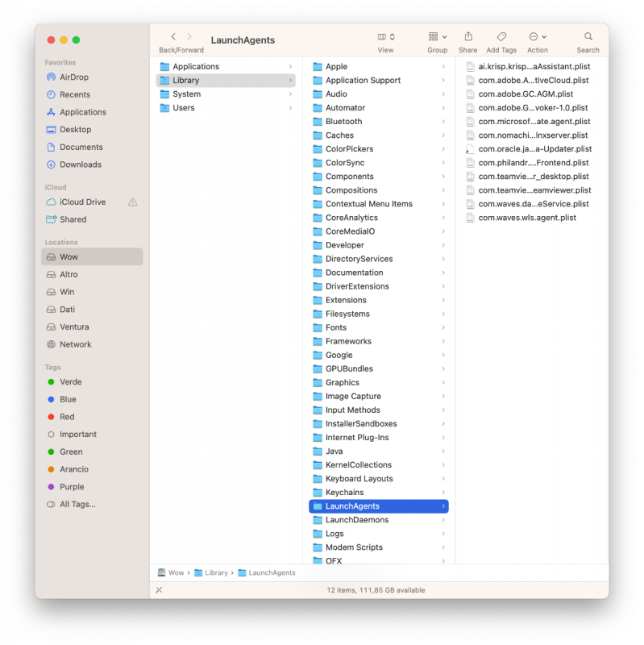
Task: Click the Add Tags icon
Action: click(501, 36)
